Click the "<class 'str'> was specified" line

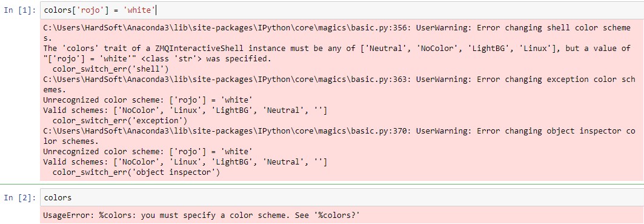[x=158, y=58]
